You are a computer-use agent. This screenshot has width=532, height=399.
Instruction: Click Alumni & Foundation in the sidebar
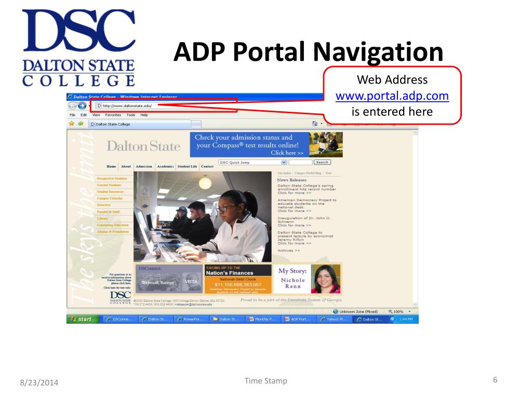[x=113, y=232]
